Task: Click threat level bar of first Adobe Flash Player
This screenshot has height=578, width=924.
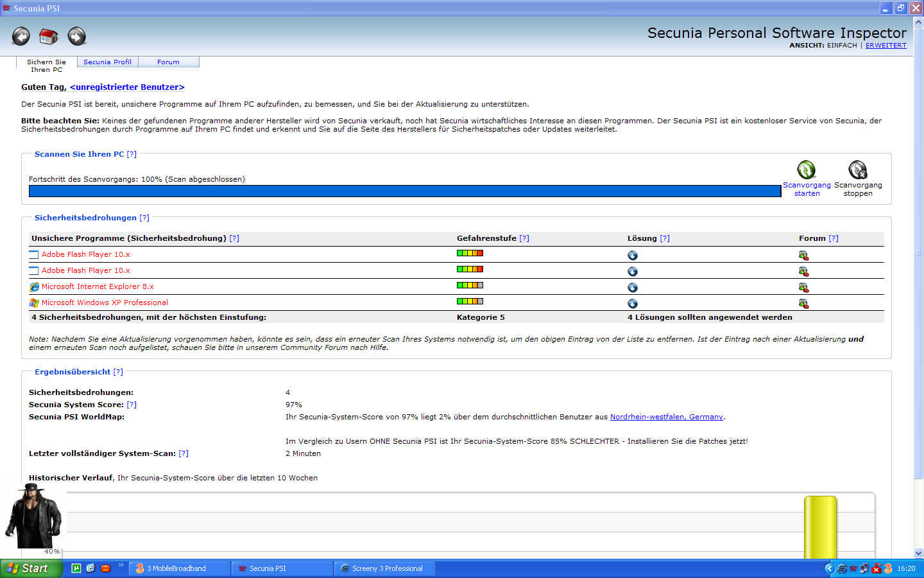Action: [x=470, y=253]
